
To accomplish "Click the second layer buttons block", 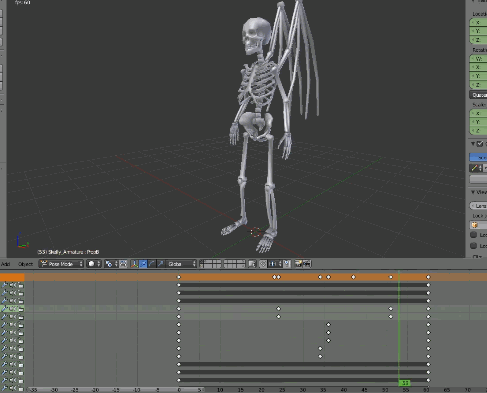I will pos(235,264).
